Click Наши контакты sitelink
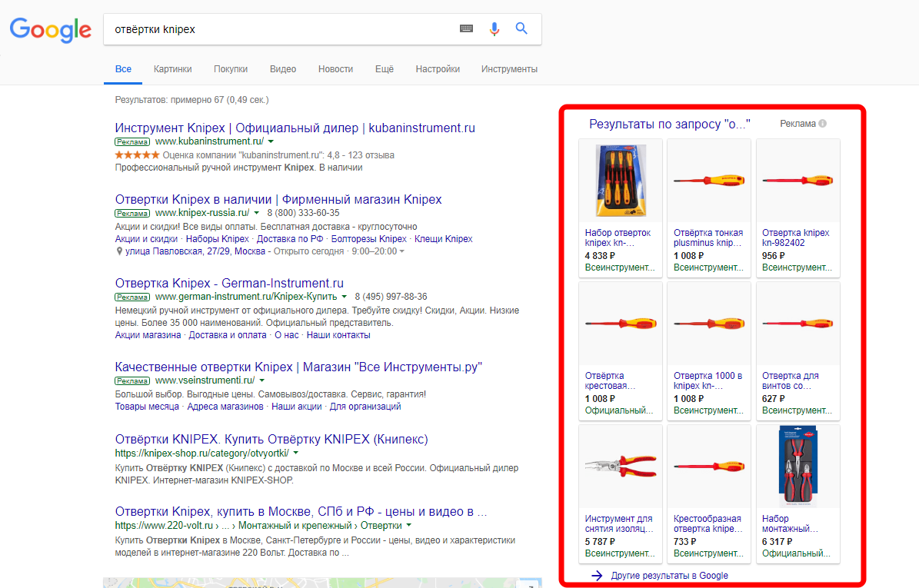The width and height of the screenshot is (919, 588). click(338, 335)
